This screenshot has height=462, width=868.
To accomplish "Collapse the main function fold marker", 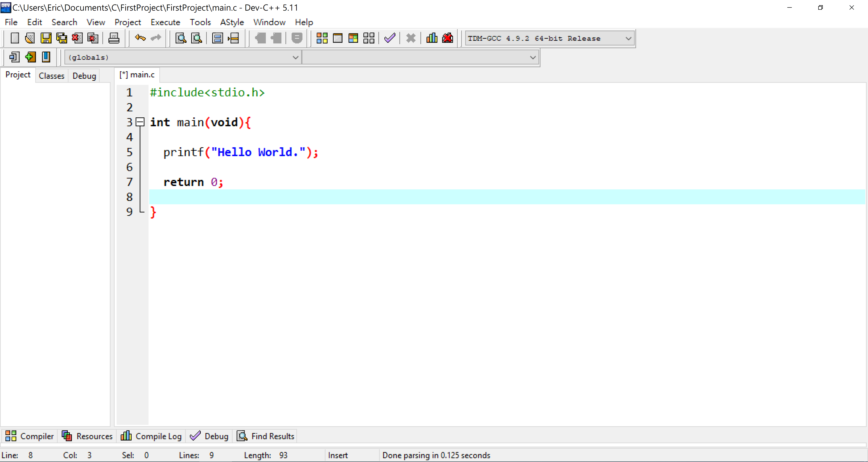I will 140,122.
